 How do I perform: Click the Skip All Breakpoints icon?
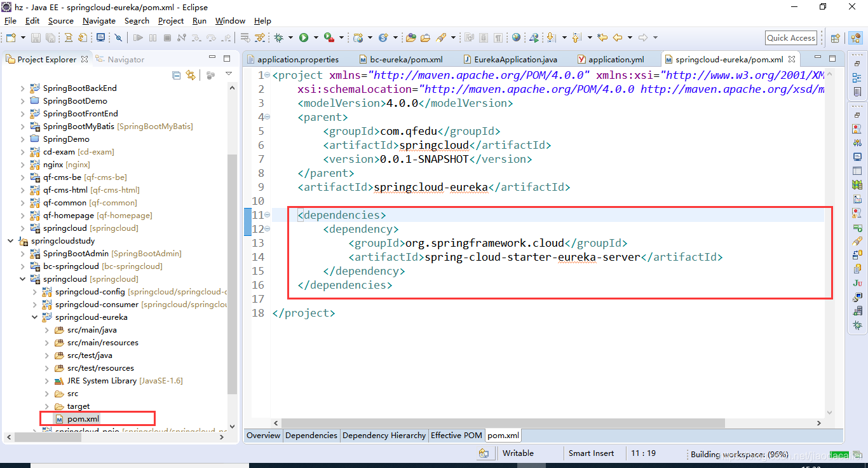[x=118, y=38]
